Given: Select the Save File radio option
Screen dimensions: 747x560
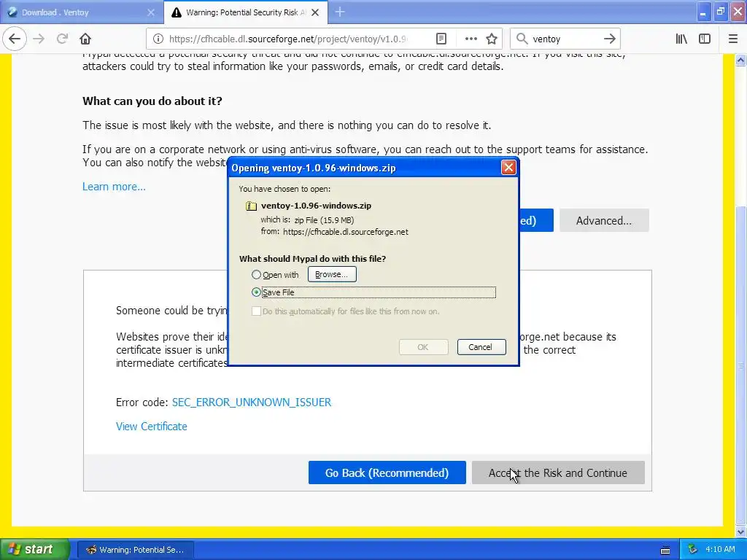Looking at the screenshot, I should [256, 292].
